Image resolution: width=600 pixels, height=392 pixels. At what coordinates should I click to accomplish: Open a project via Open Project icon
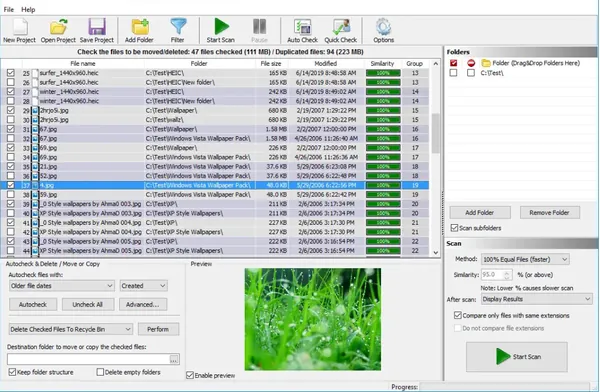tap(58, 30)
